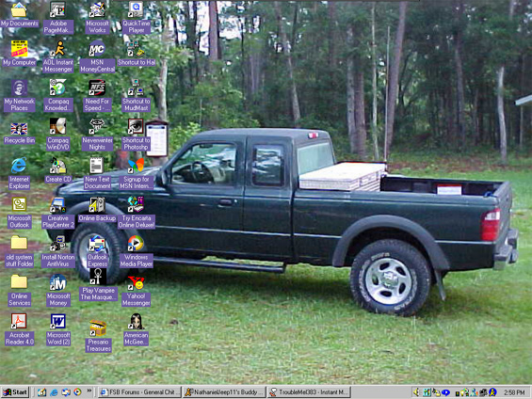Click the AIM running man tray icon
532x399 pixels.
point(492,392)
